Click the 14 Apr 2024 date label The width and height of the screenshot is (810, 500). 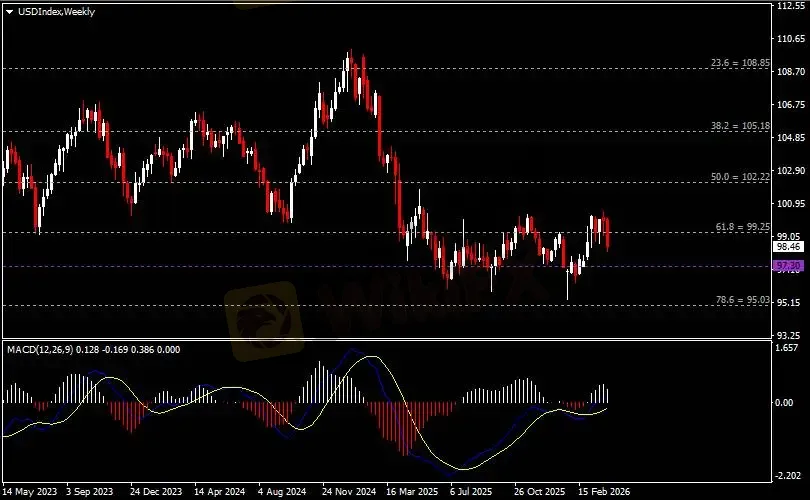(x=220, y=491)
